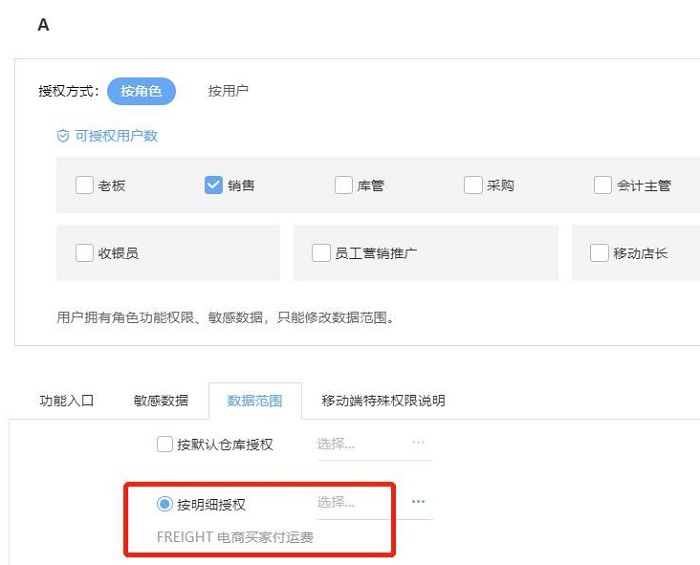Screen dimensions: 700x565
Task: Click the 授权方式 label
Action: 68,91
